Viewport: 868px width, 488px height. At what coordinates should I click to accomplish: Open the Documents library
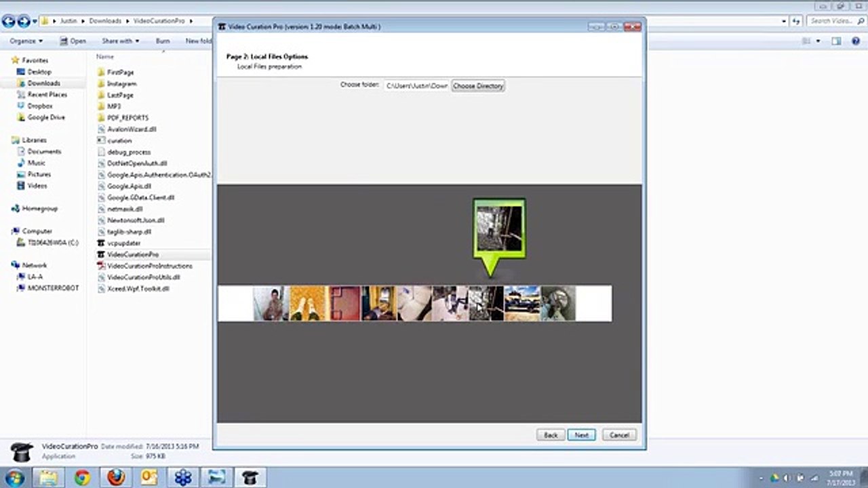tap(44, 151)
